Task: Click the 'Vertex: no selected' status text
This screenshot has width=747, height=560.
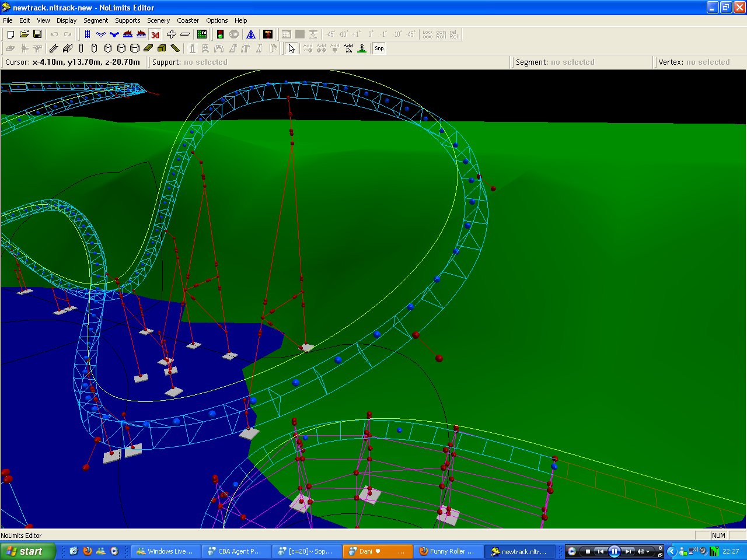Action: (694, 62)
